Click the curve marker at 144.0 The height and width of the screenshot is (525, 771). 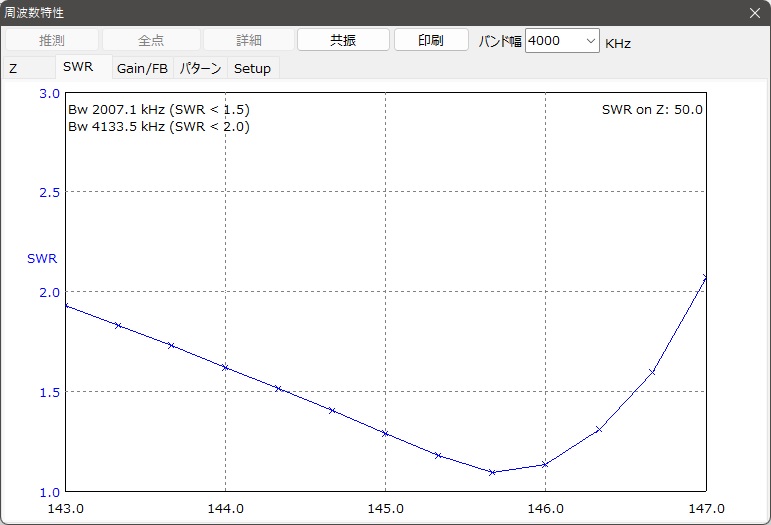pos(226,368)
